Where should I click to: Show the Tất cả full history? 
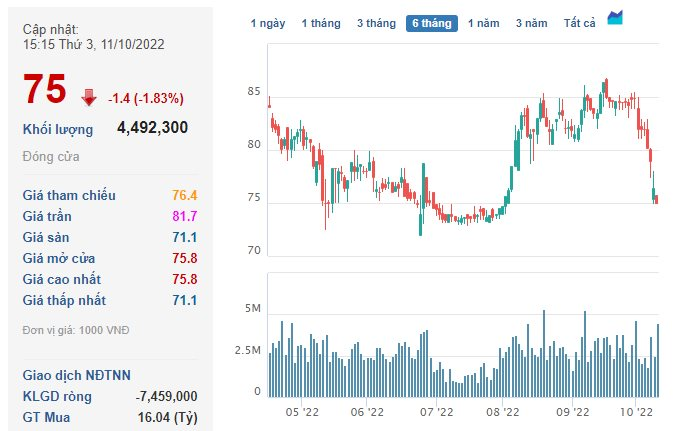581,23
